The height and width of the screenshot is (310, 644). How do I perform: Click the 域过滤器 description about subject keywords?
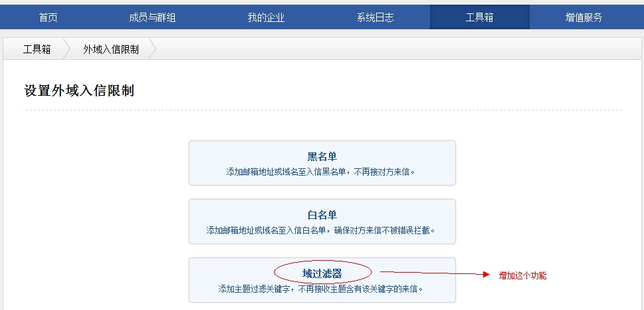[322, 289]
